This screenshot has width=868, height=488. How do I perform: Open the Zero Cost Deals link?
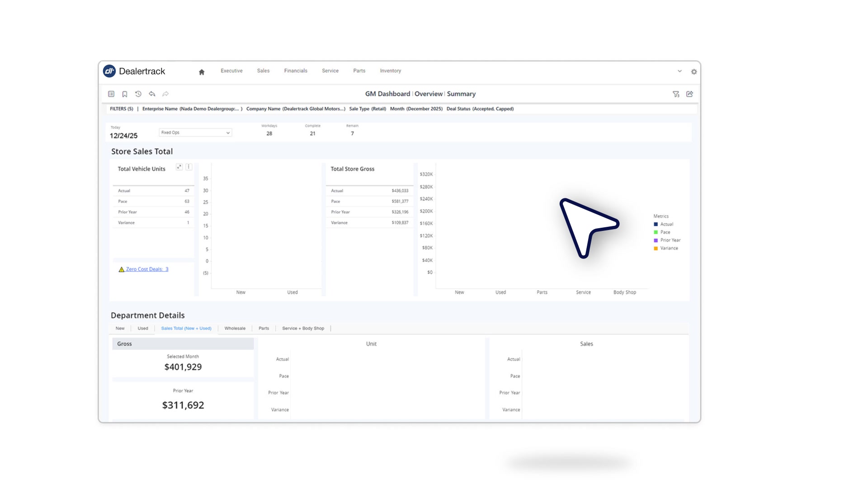pyautogui.click(x=147, y=269)
